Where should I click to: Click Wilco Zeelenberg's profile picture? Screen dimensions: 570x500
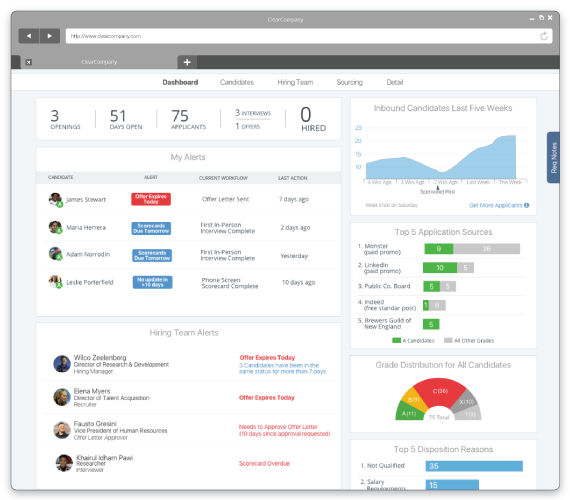coord(62,364)
